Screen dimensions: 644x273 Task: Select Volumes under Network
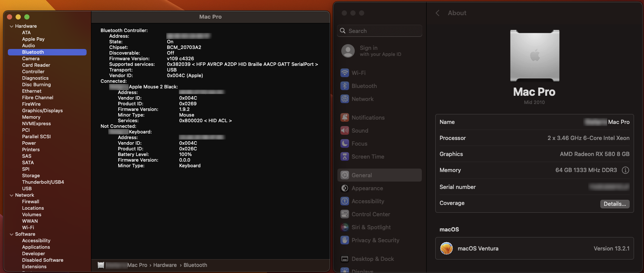point(32,214)
